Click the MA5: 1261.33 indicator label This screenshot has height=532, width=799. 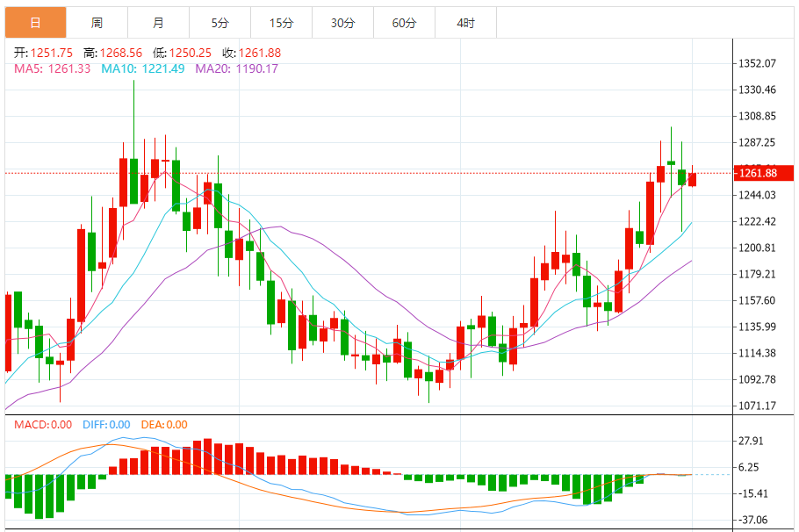52,68
